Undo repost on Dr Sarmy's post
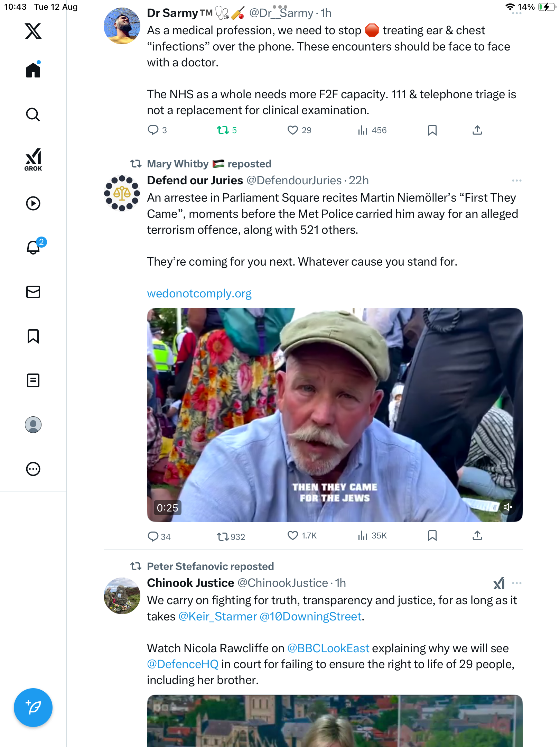 [x=223, y=130]
